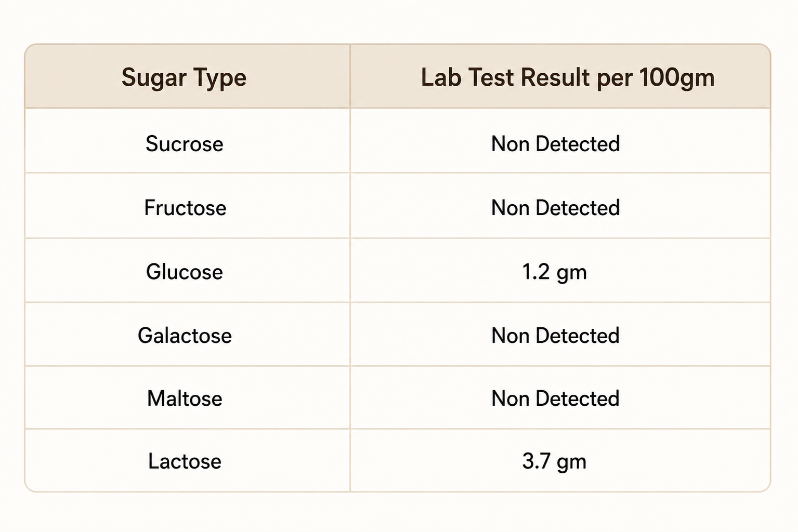Click the gm unit in Glucose row
The width and height of the screenshot is (798, 532).
[x=571, y=274]
